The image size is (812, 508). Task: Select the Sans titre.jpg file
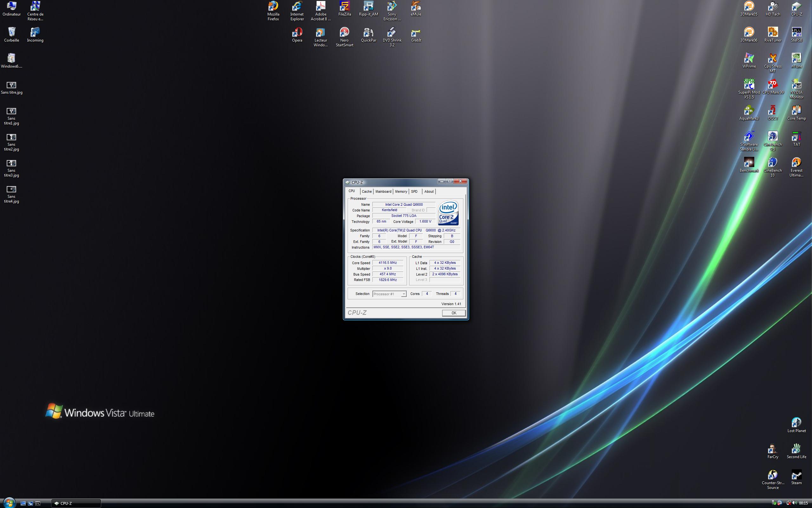11,88
